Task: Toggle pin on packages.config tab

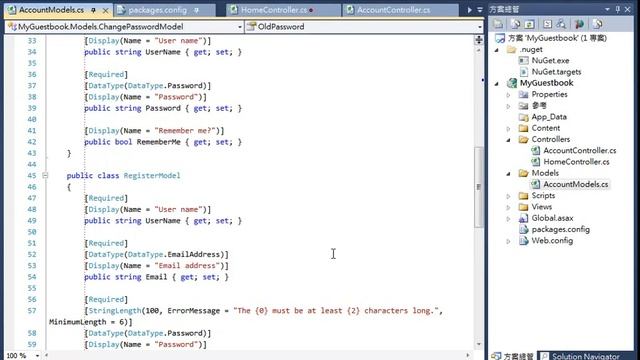Action: tap(196, 10)
